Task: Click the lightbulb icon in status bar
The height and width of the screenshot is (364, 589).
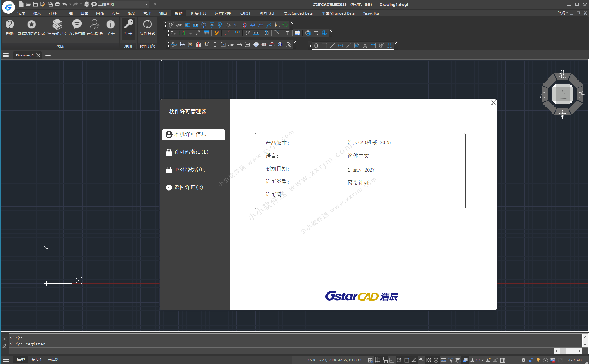Action: [538, 360]
